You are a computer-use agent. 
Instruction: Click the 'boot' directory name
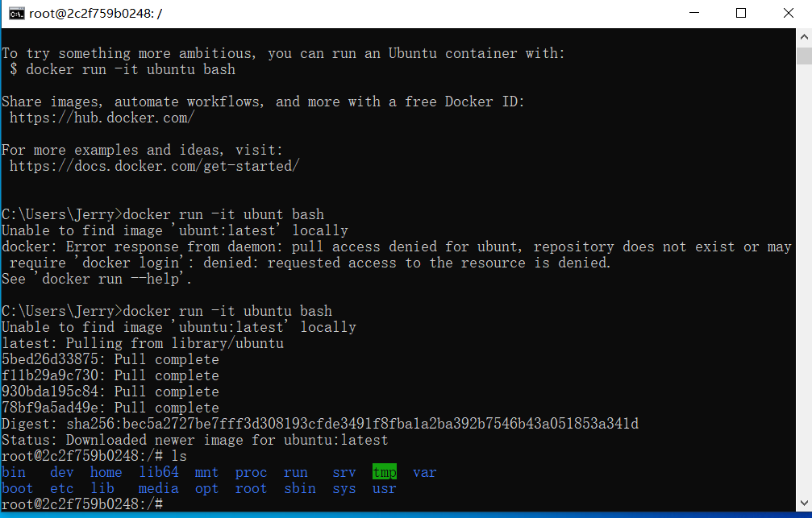click(17, 488)
